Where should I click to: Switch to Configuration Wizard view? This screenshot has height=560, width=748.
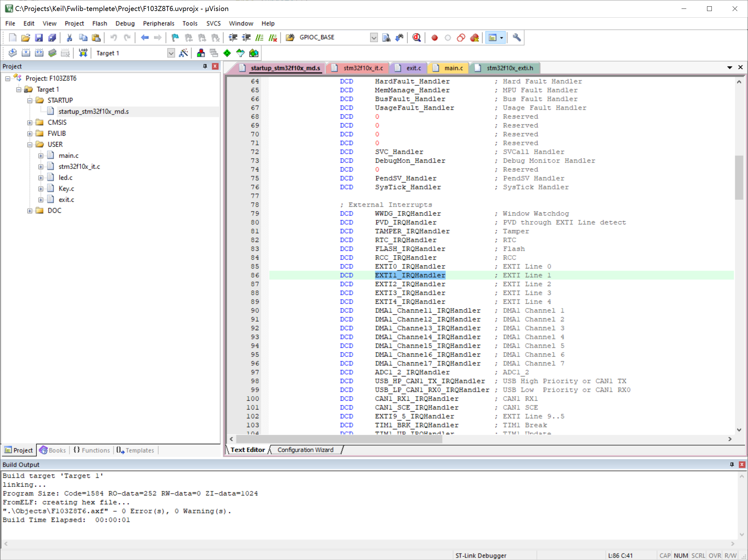click(x=305, y=450)
